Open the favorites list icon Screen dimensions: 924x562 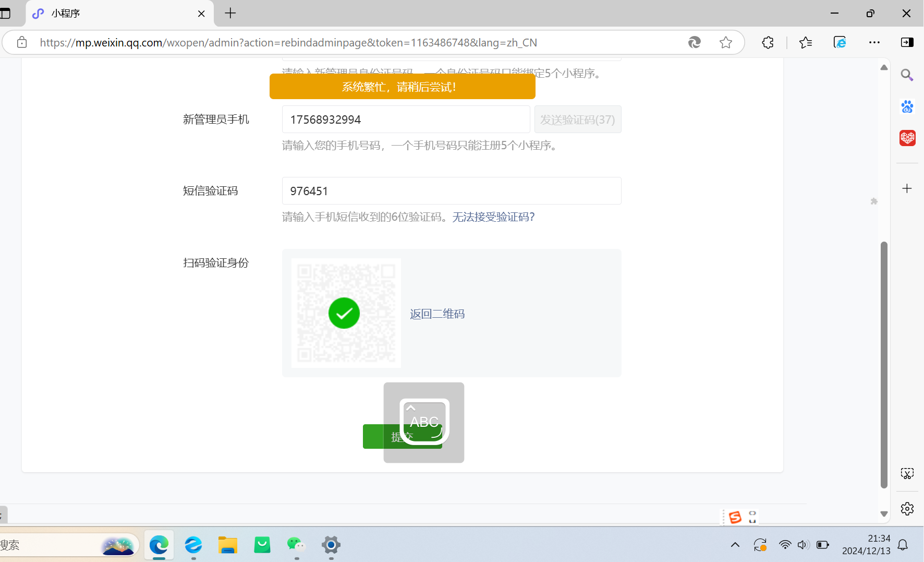[806, 42]
